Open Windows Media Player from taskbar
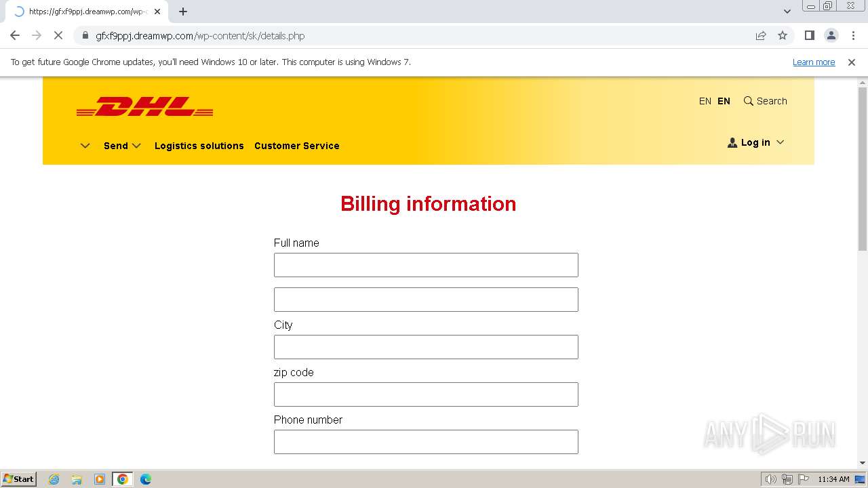868x488 pixels. pyautogui.click(x=100, y=479)
